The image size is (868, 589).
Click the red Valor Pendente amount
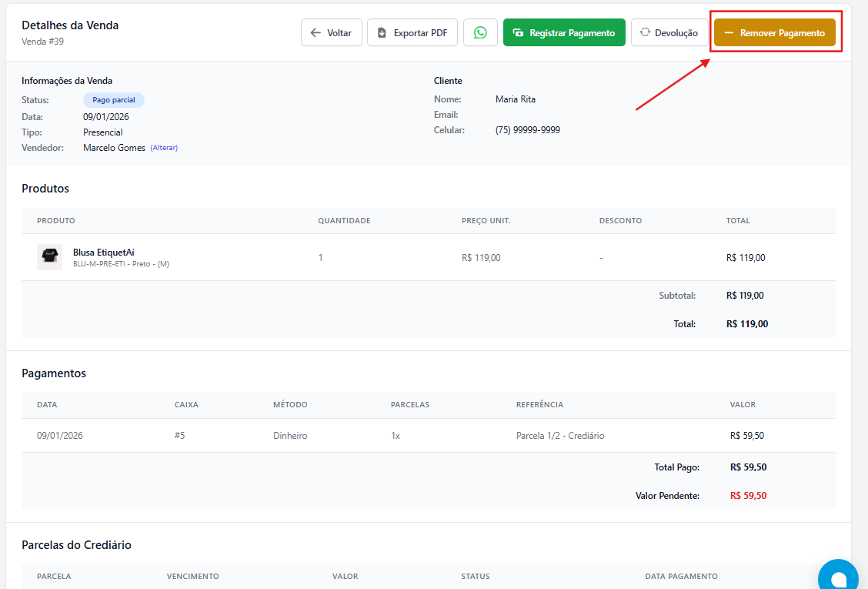pyautogui.click(x=748, y=496)
